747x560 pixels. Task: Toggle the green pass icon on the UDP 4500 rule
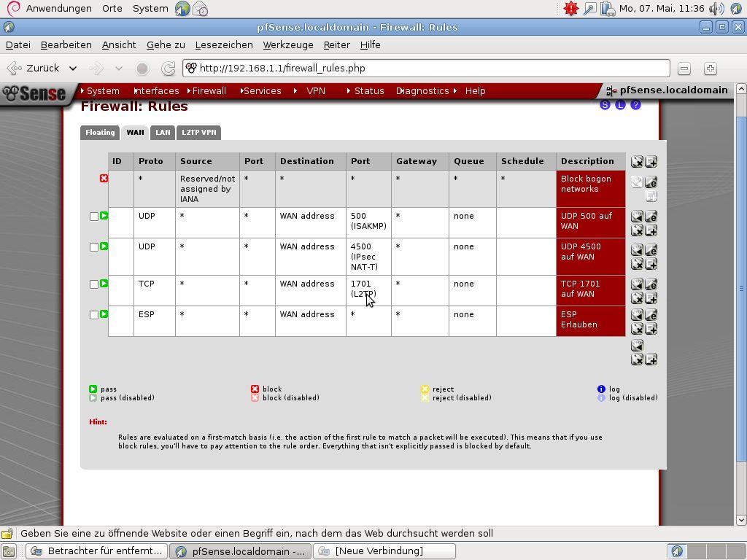(104, 246)
